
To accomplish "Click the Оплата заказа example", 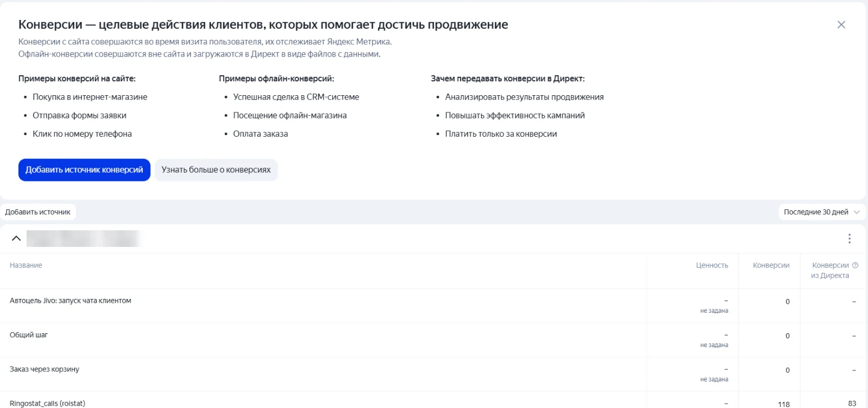I will [261, 134].
